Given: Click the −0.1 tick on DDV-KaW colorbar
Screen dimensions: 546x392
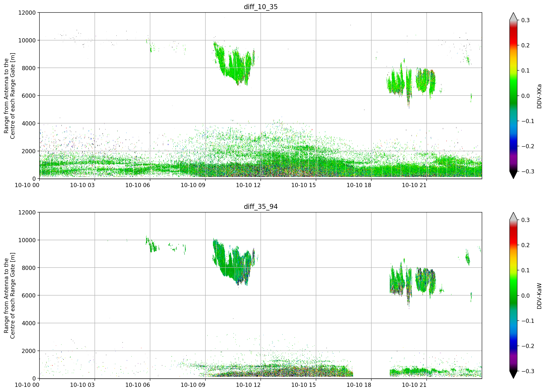Looking at the screenshot, I should [528, 320].
